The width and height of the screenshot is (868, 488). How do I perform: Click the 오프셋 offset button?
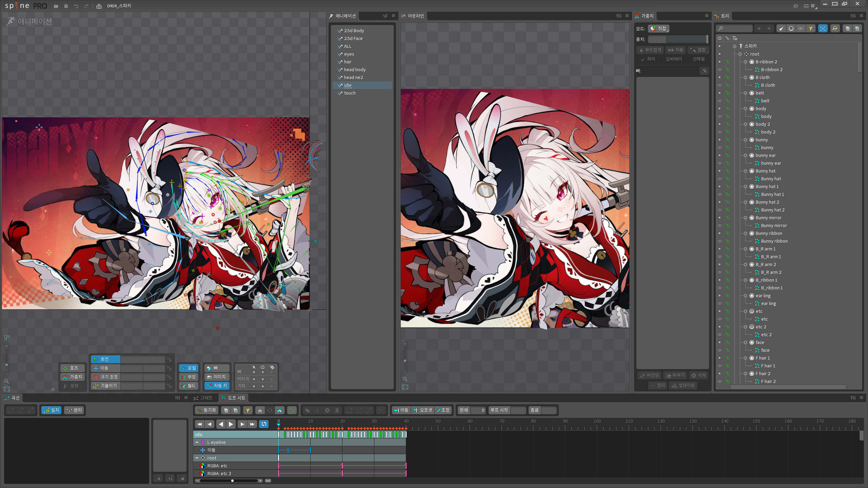(422, 410)
